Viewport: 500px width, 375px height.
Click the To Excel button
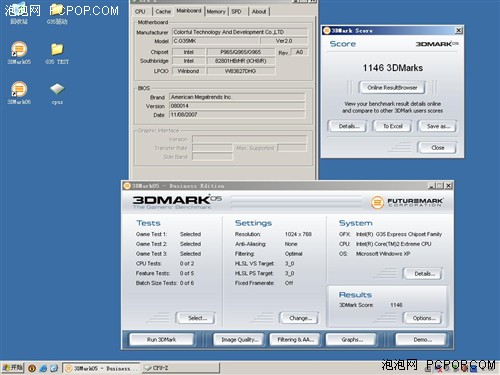coord(392,126)
